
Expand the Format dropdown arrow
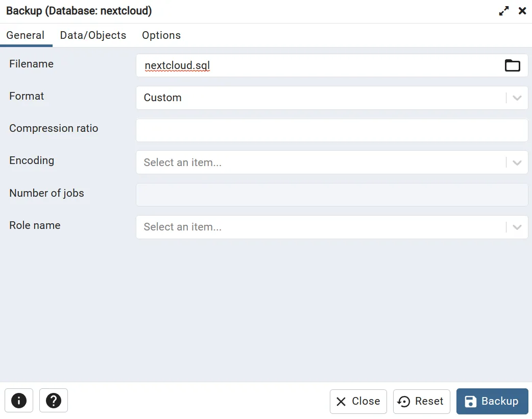[517, 98]
